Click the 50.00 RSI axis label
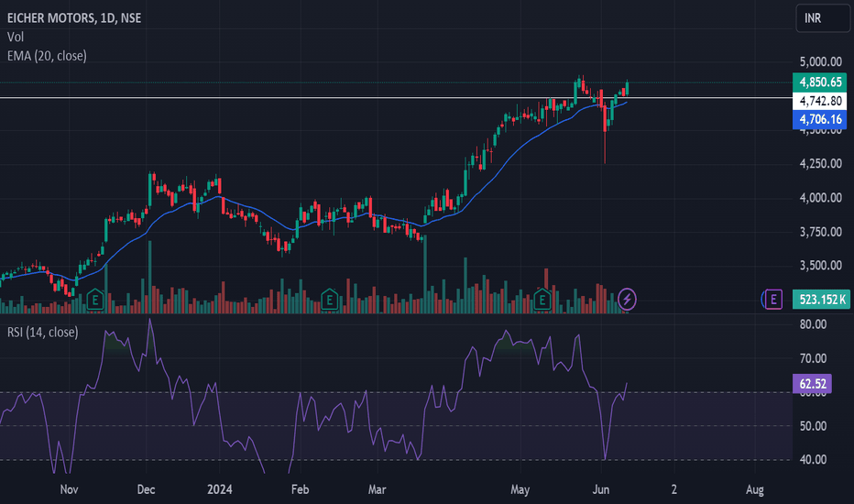Image resolution: width=854 pixels, height=504 pixels. pos(813,425)
